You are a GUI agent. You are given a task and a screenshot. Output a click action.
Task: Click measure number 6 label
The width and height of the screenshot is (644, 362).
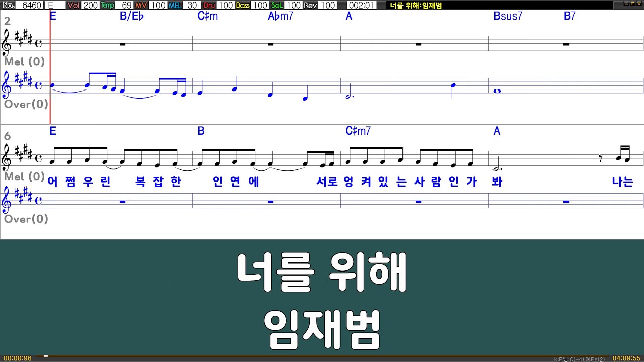click(x=8, y=136)
